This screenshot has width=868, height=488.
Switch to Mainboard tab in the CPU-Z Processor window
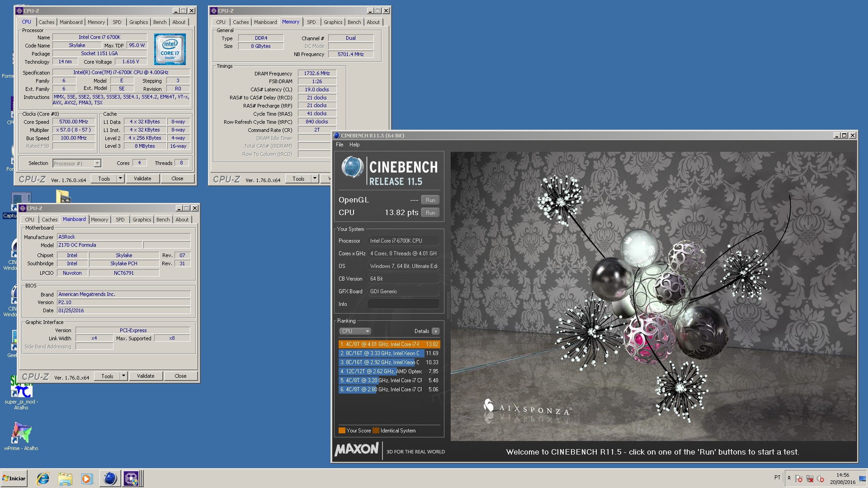tap(71, 22)
